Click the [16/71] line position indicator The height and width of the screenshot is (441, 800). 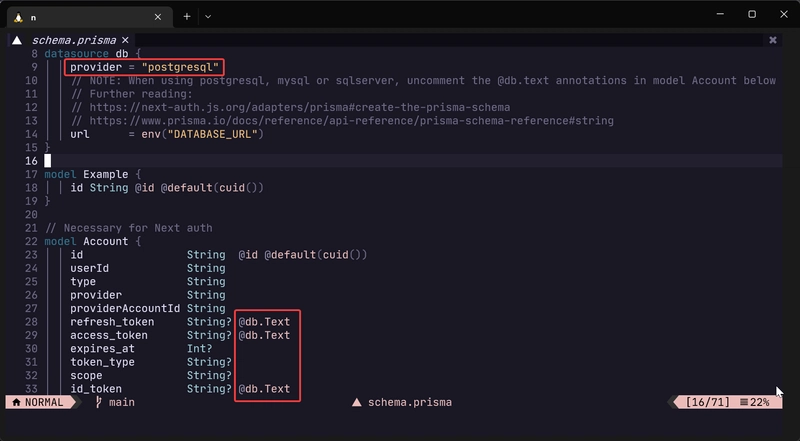[x=708, y=402]
